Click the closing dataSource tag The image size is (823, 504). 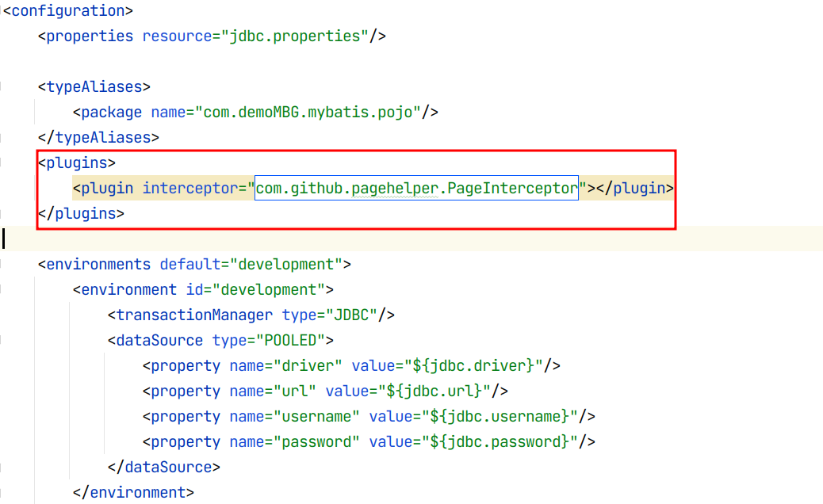[x=164, y=468]
